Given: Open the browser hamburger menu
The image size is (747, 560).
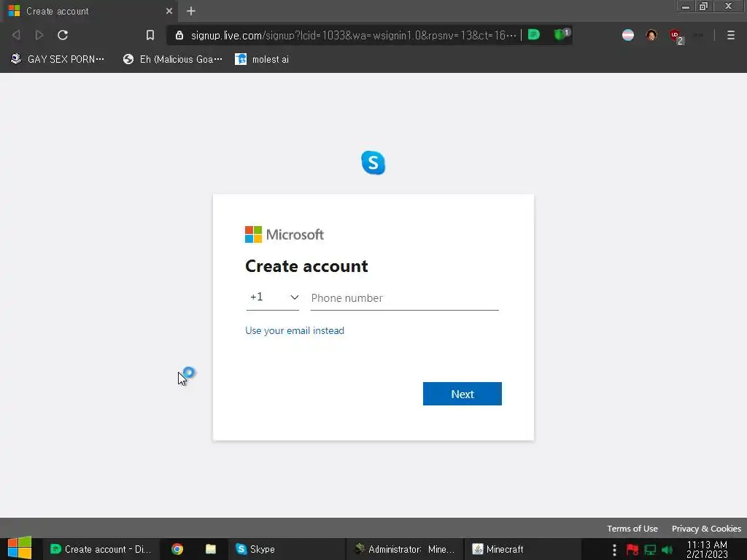Looking at the screenshot, I should click(730, 35).
